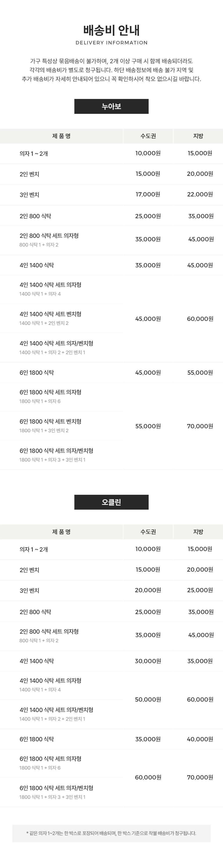The height and width of the screenshot is (868, 223).
Task: Click 수도권 column header in 누아보 table
Action: 148,136
